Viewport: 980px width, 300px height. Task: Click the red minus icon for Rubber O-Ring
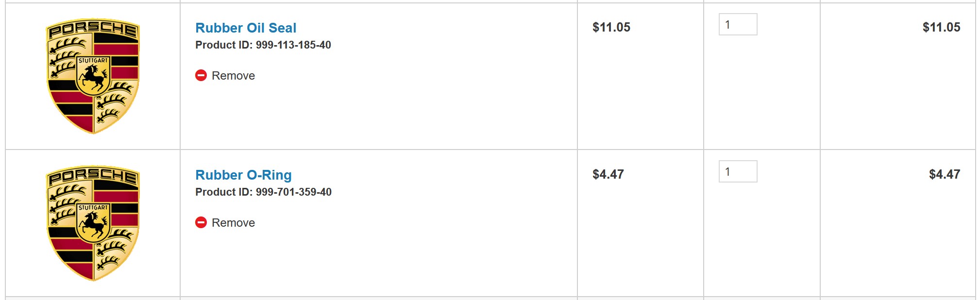201,222
